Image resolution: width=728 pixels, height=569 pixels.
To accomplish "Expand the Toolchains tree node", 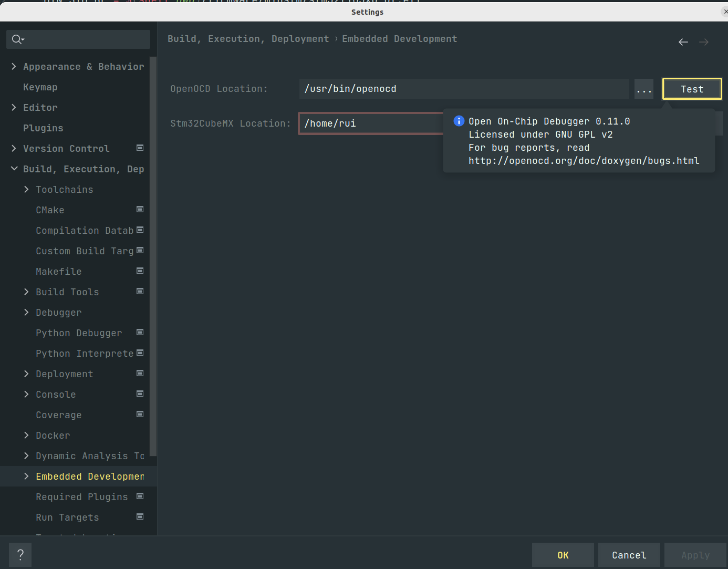I will tap(27, 189).
